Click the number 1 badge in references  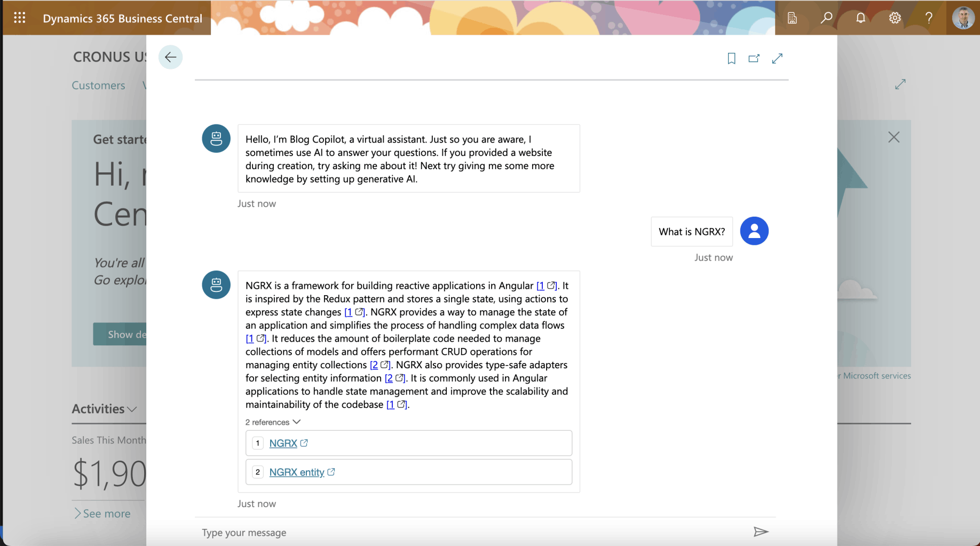(258, 443)
